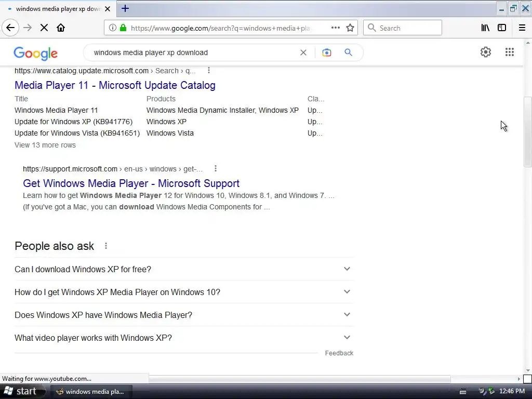Viewport: 532px width, 399px height.
Task: Open the options dots beside the support.microsoft.com result
Action: 216,169
